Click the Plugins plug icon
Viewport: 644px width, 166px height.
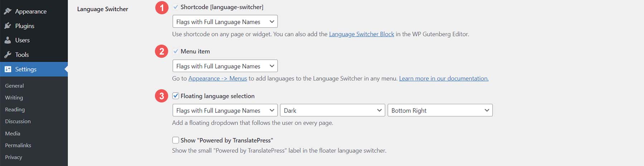coord(8,26)
